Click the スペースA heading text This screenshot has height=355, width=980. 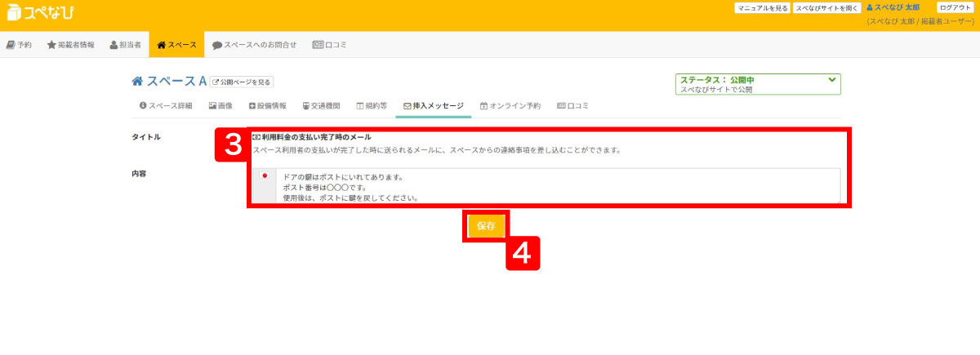point(176,81)
